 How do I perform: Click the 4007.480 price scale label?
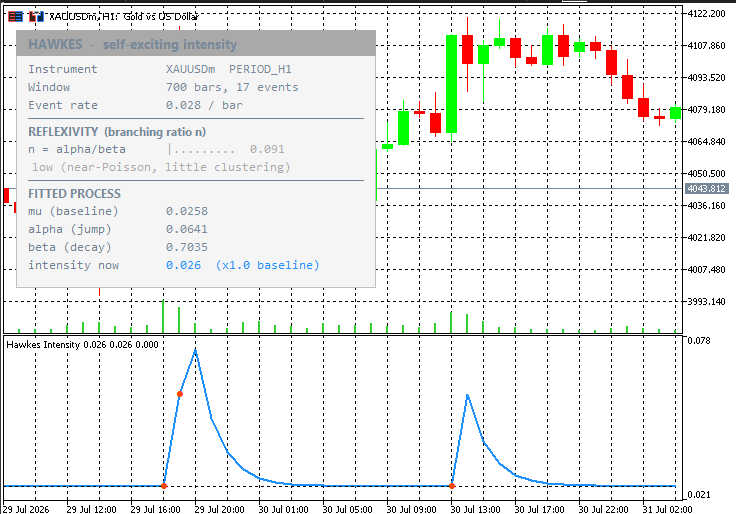pos(706,269)
